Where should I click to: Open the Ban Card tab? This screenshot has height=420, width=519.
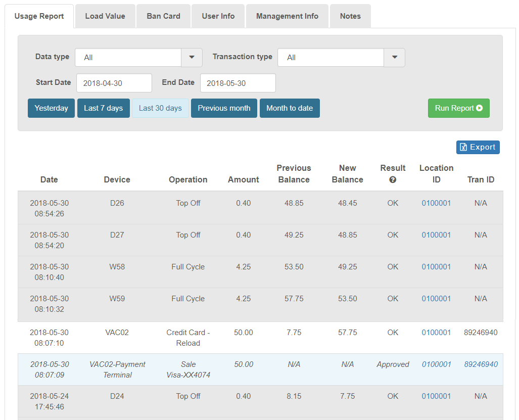[163, 16]
